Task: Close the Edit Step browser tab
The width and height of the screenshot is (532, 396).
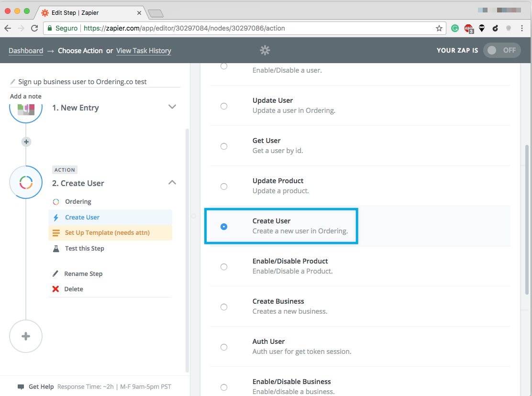Action: coord(139,13)
